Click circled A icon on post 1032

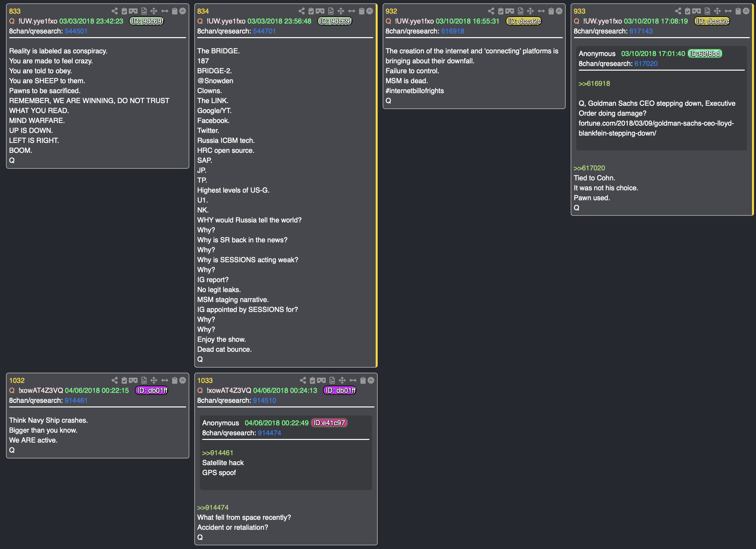(183, 380)
